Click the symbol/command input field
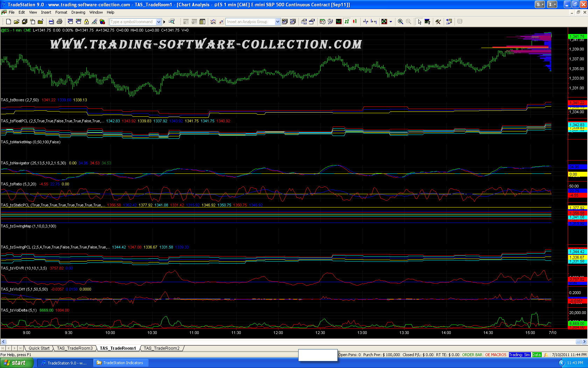The width and height of the screenshot is (588, 368). (x=132, y=22)
